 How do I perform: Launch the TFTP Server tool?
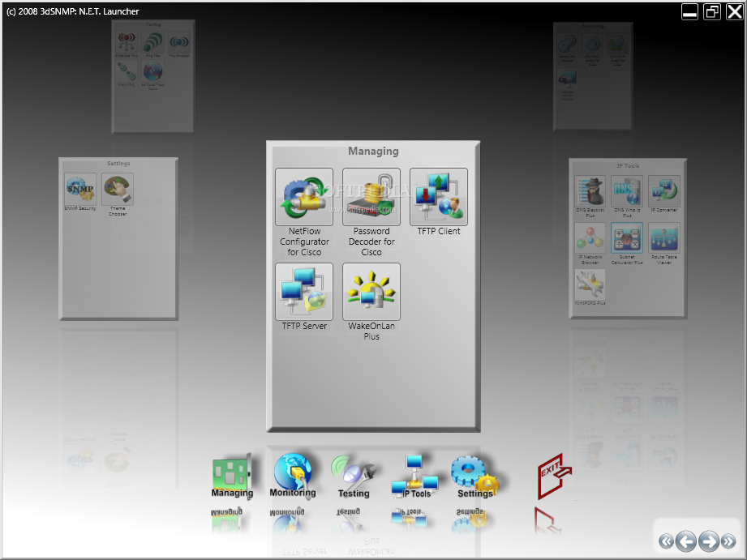pos(304,292)
